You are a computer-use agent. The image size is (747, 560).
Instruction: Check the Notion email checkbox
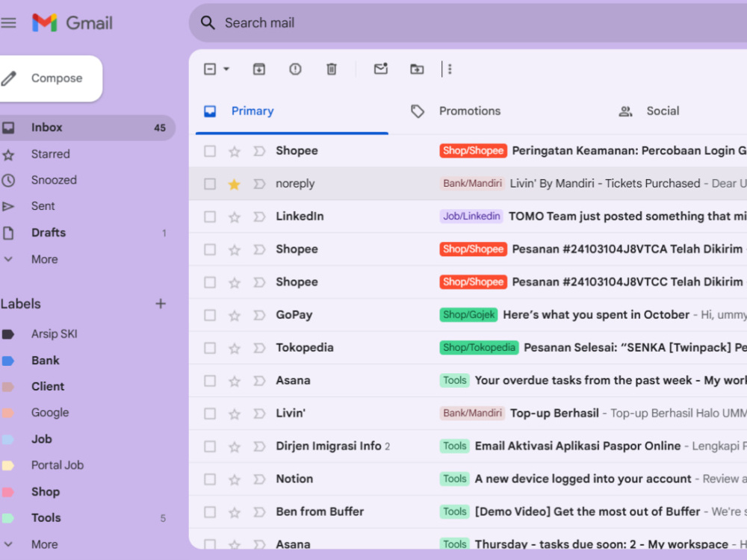click(x=210, y=479)
